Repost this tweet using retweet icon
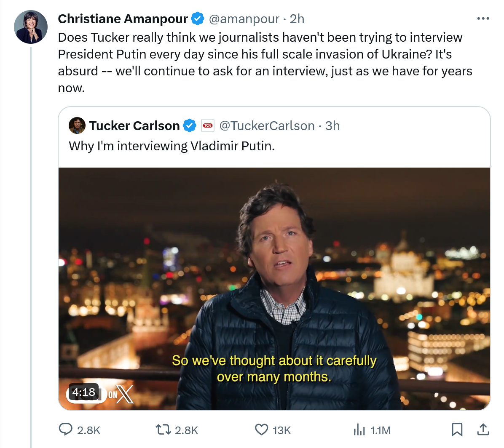 [x=162, y=429]
